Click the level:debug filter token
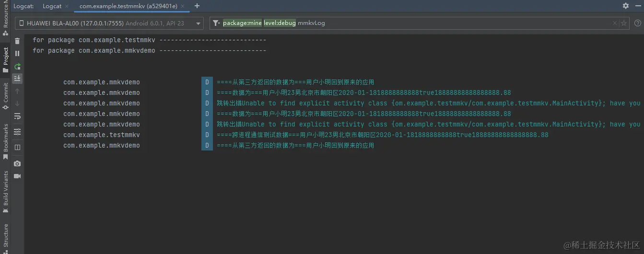Screen dimensions: 644x254 click(x=280, y=23)
